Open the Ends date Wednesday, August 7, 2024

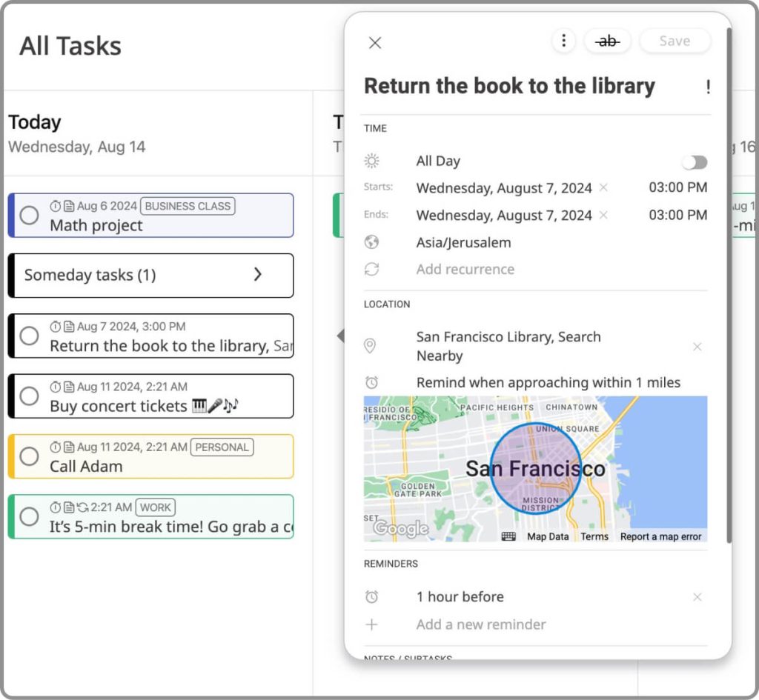(x=504, y=216)
